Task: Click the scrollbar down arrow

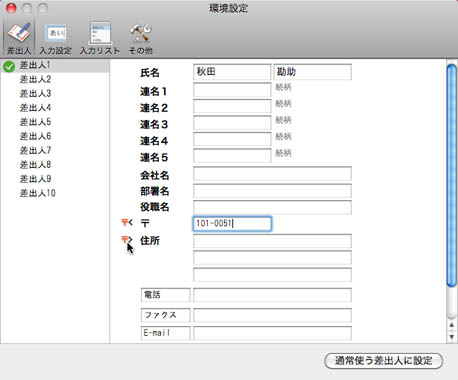Action: tap(451, 337)
